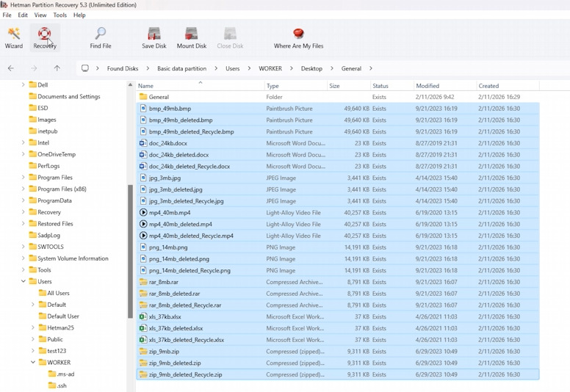Click the xls_37kb_deleted.xlsx Excel icon
570x392 pixels.
pyautogui.click(x=143, y=328)
